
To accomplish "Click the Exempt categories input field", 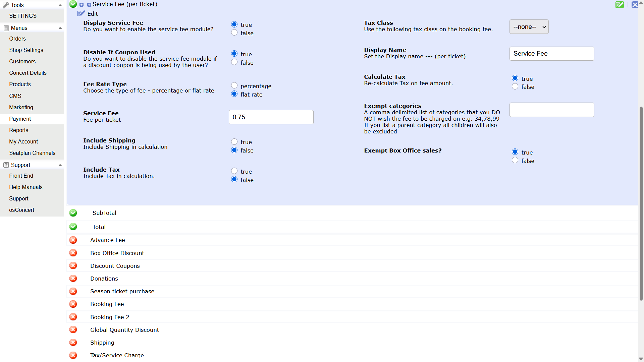I will pyautogui.click(x=552, y=110).
